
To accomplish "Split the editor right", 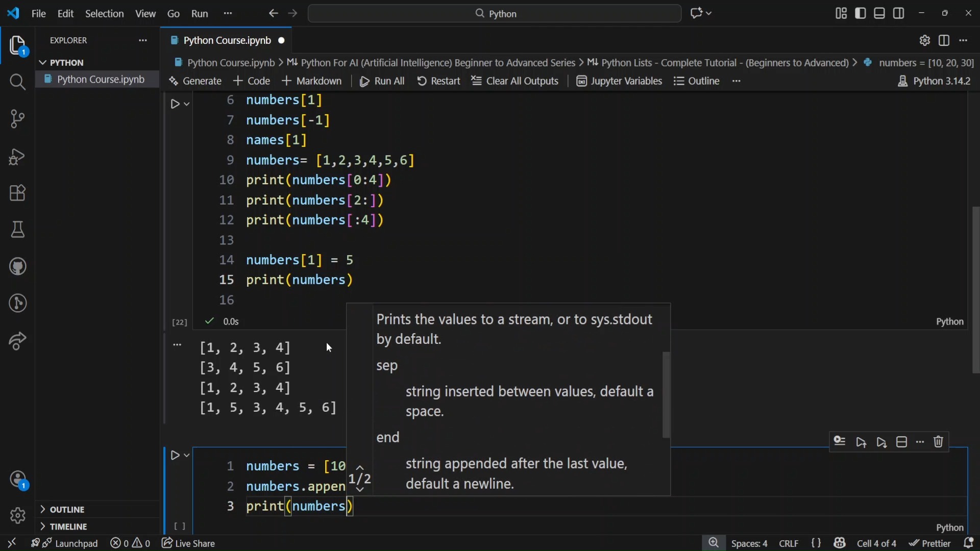I will (945, 41).
